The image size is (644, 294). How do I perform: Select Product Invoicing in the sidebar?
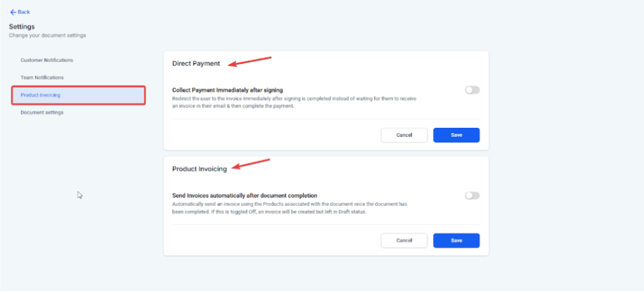point(41,95)
